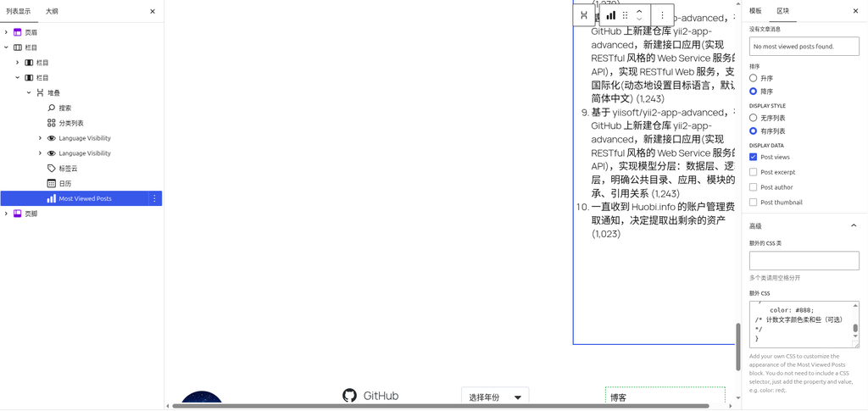Screen dimensions: 868x411
Task: Select 升序 ascending order
Action: [x=753, y=79]
